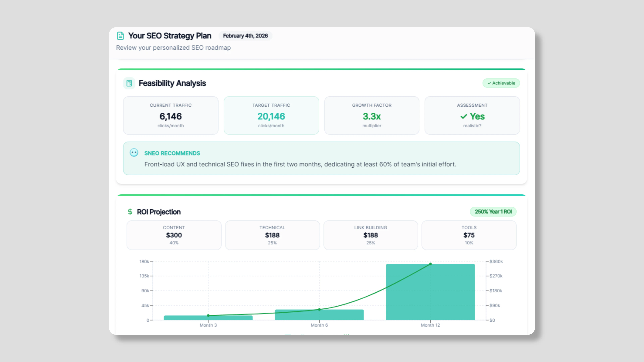The width and height of the screenshot is (644, 362).
Task: Open the Link Building $188 budget card
Action: (370, 235)
